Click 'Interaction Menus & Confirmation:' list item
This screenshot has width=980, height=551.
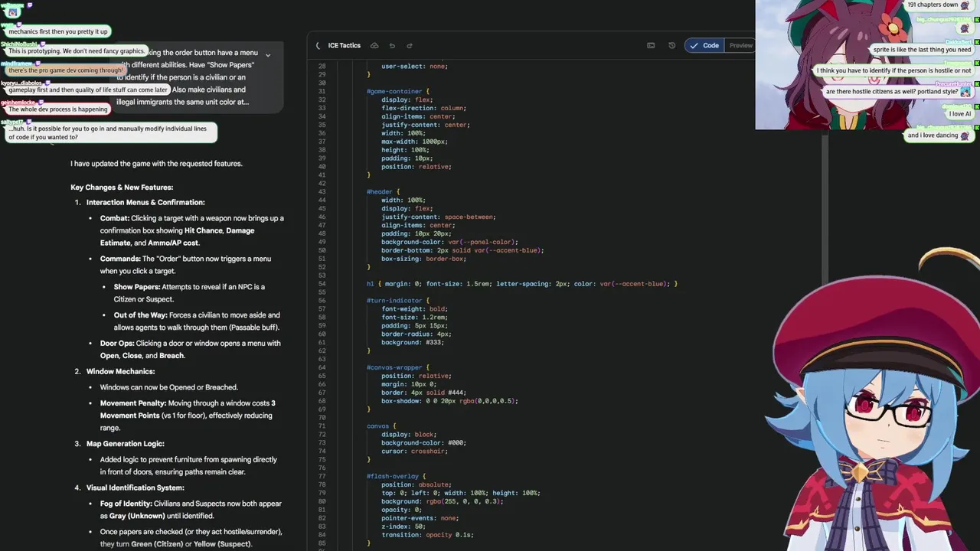(x=145, y=203)
